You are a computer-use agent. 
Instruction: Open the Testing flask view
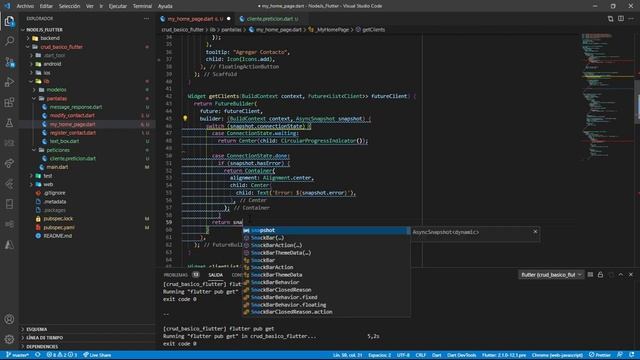[9, 122]
